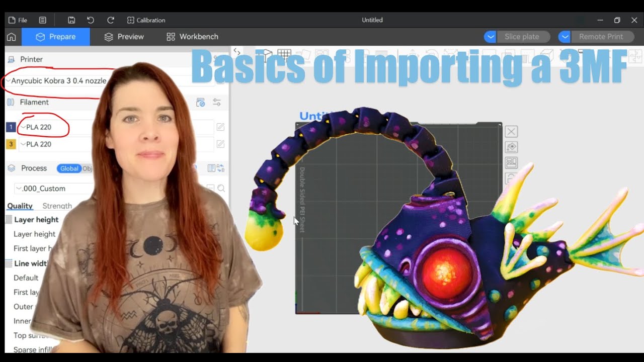Viewport: 644px width, 362px height.
Task: Switch to the Preview tab
Action: [x=124, y=37]
